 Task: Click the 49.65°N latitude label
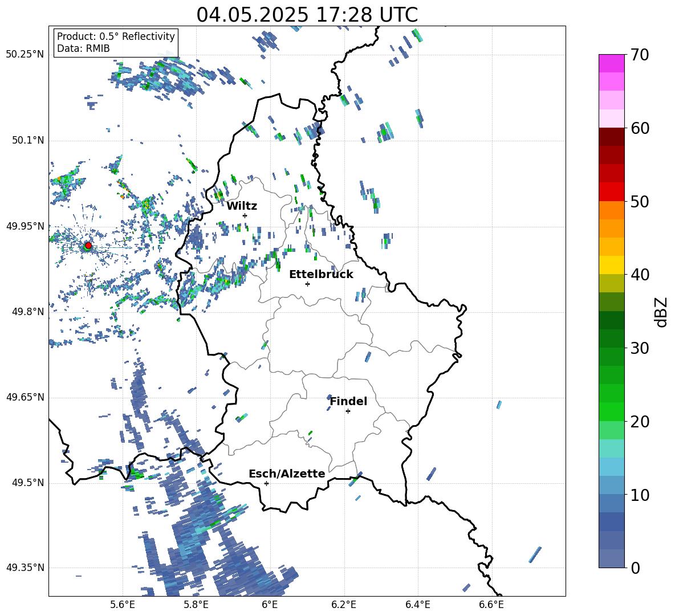25,397
